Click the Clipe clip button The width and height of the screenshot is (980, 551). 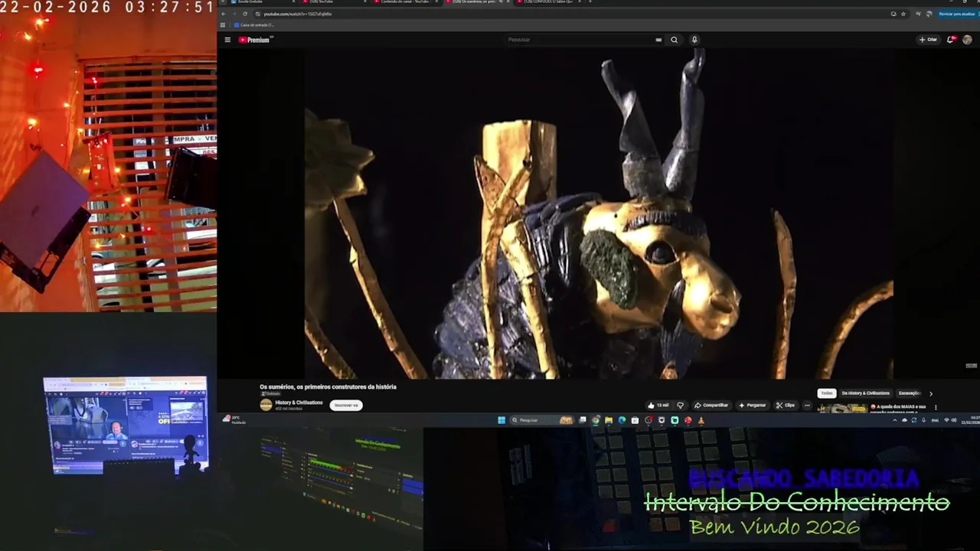click(786, 405)
